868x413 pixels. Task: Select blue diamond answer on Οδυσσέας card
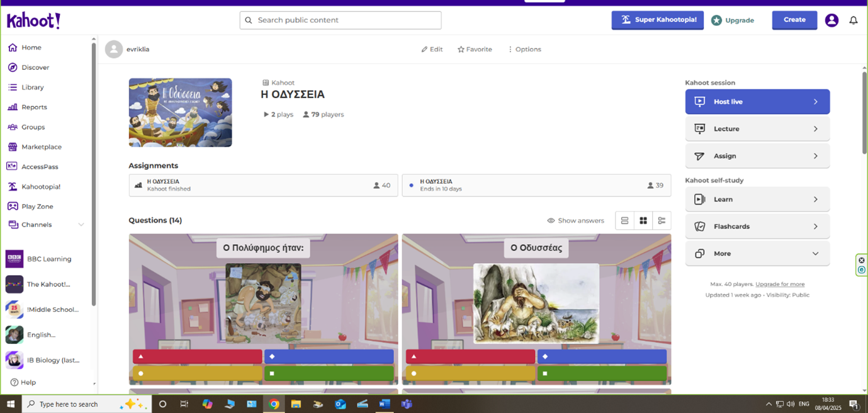coord(602,357)
